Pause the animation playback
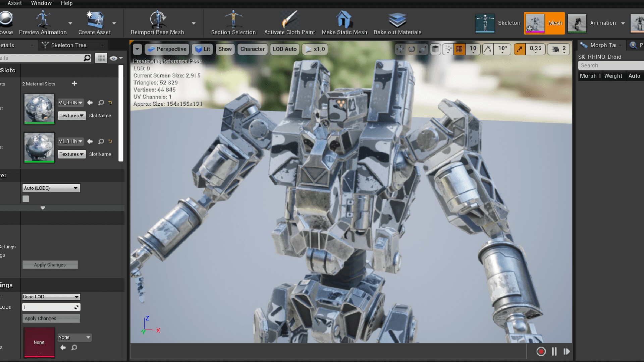 tap(554, 352)
